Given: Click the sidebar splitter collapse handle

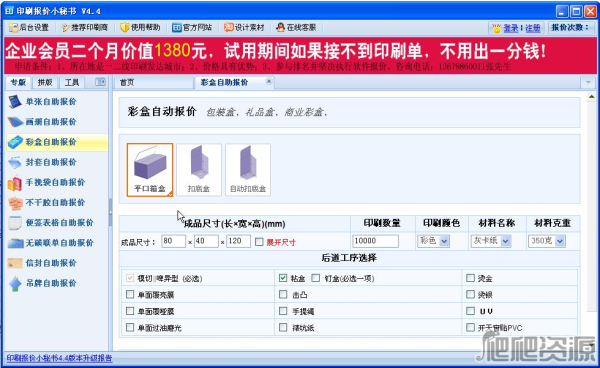Looking at the screenshot, I should click(110, 213).
